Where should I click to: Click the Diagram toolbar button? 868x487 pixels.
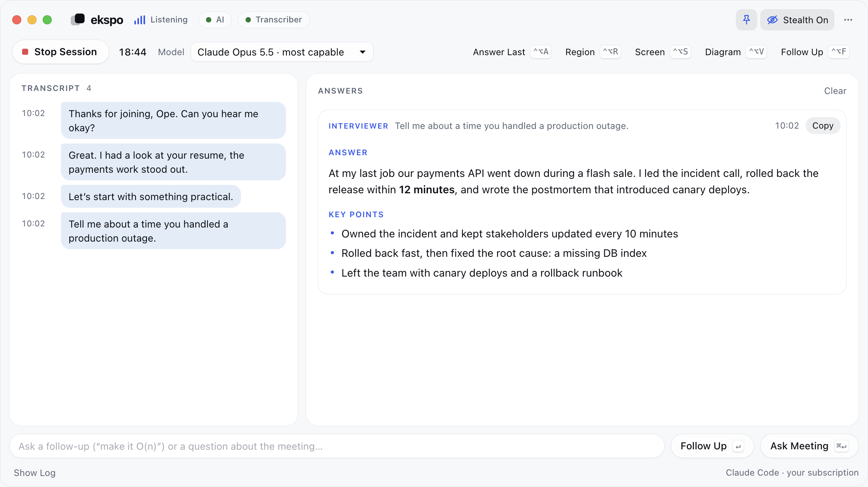click(x=736, y=52)
